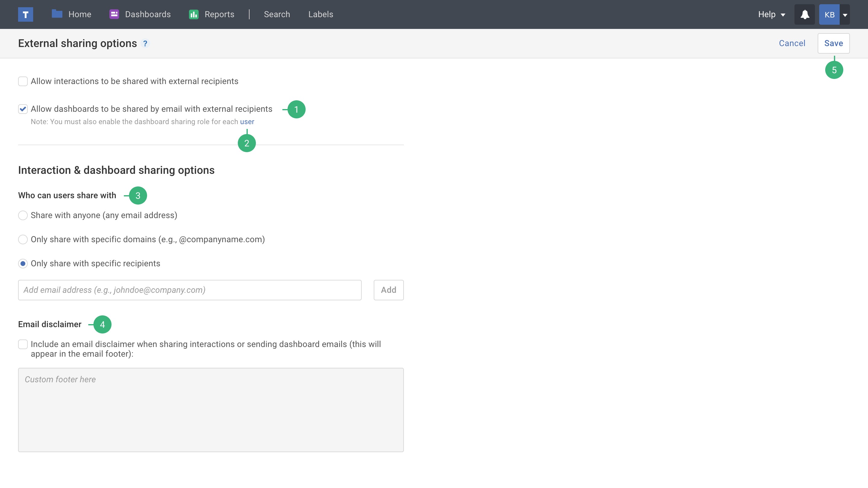Open the Labels menu item
Image resolution: width=868 pixels, height=488 pixels.
[x=320, y=14]
